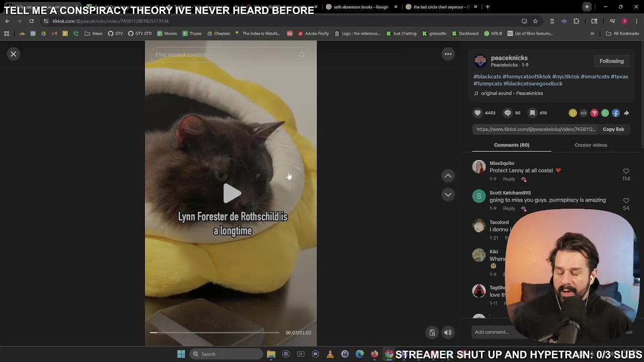644x362 pixels.
Task: Bookmark the video to favorites
Action: [x=532, y=113]
